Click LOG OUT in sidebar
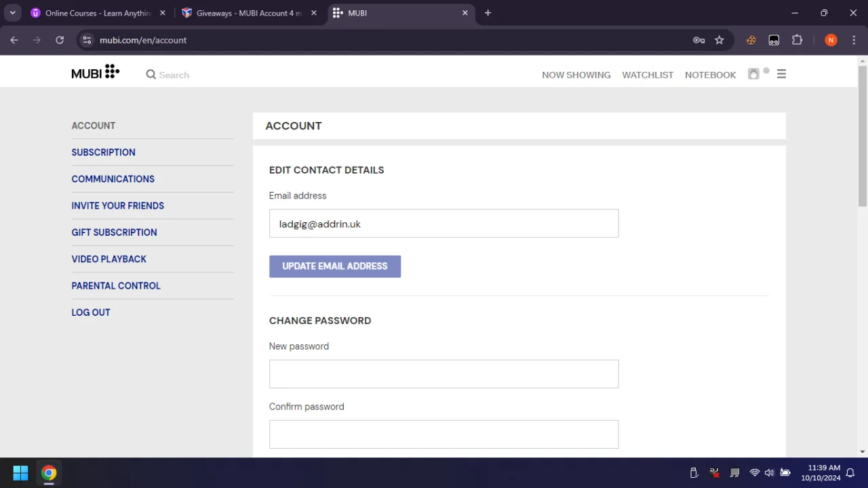The image size is (868, 488). (x=91, y=312)
